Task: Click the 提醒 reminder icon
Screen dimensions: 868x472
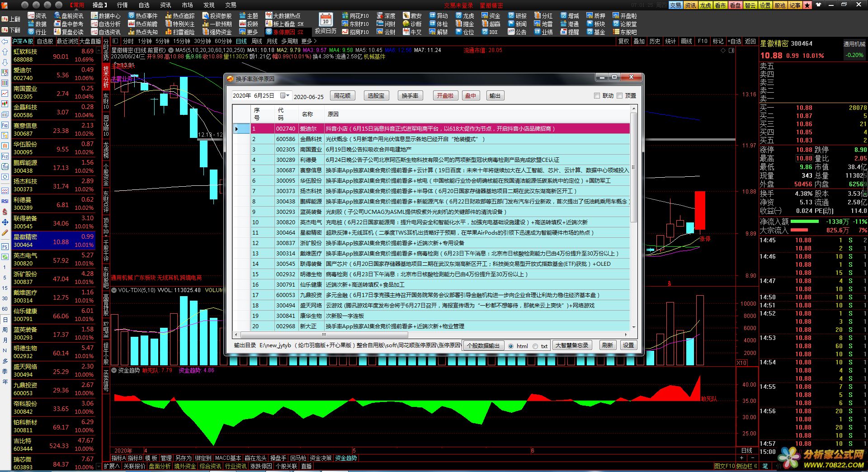Action: pos(570,32)
